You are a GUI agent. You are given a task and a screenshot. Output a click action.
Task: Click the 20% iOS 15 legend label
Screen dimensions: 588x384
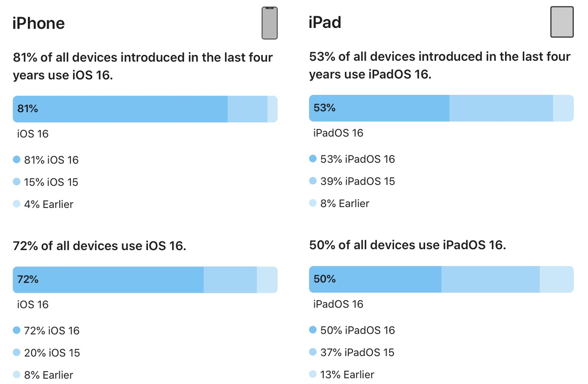point(52,353)
